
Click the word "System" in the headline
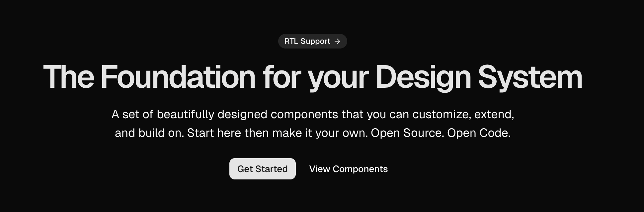[530, 77]
